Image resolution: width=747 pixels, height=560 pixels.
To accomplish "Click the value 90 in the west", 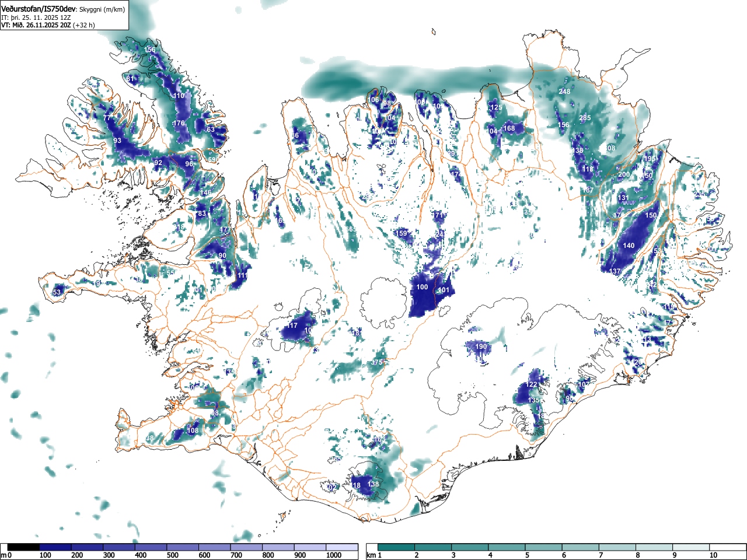I will (x=222, y=256).
